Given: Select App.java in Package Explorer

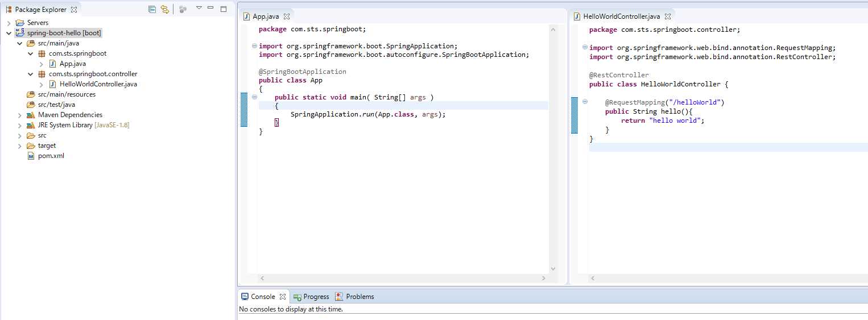Looking at the screenshot, I should click(73, 64).
